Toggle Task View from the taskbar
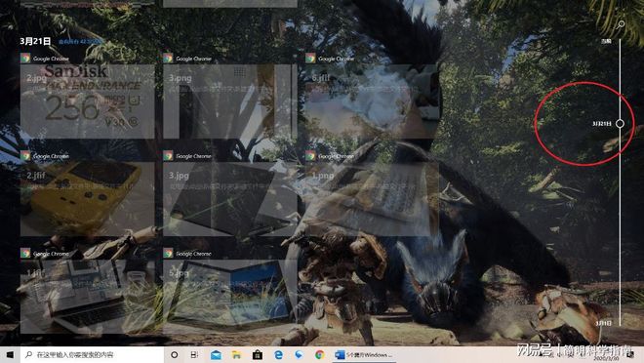The width and height of the screenshot is (644, 363). pyautogui.click(x=195, y=354)
